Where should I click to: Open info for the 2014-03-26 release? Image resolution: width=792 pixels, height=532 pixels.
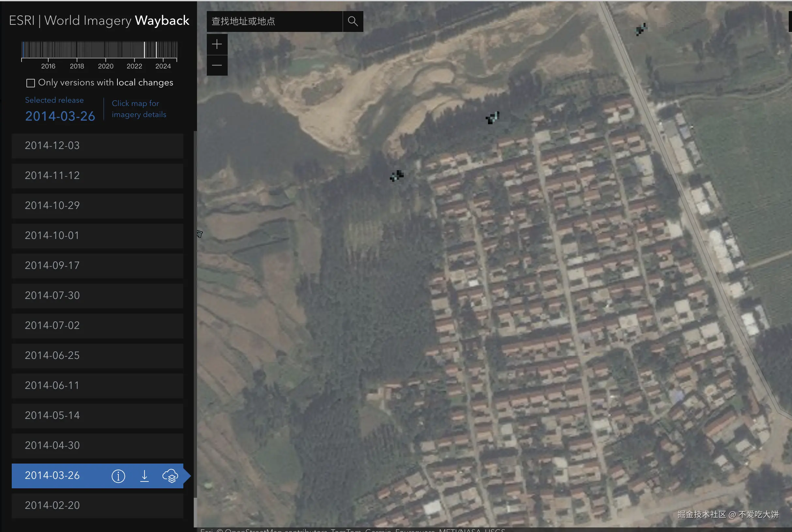tap(118, 476)
